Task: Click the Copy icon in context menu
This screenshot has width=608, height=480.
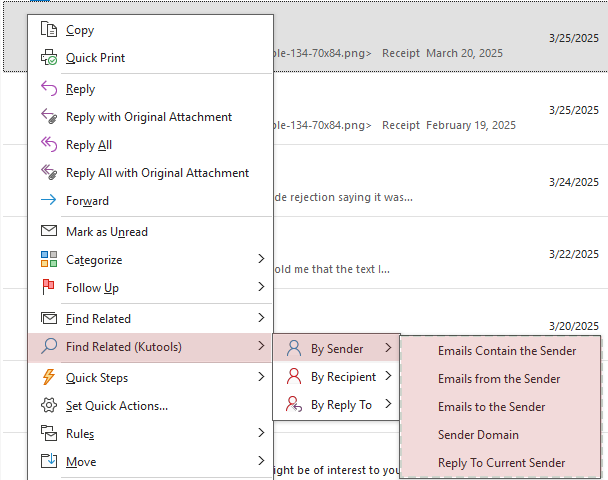Action: click(x=49, y=30)
